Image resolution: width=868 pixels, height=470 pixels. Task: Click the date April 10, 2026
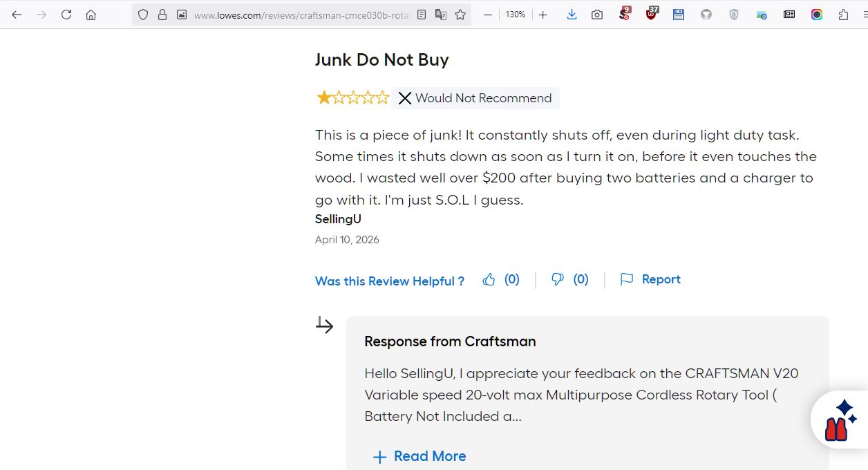(347, 240)
